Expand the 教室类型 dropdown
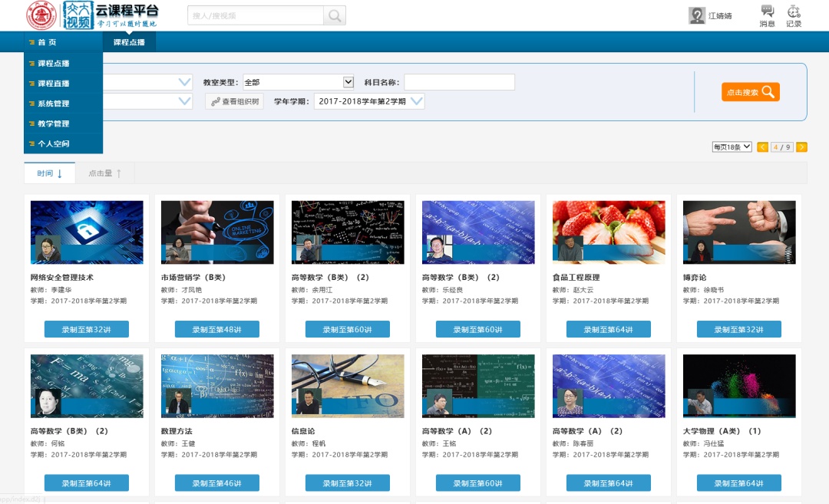Screen dimensions: 829x504 coord(348,82)
